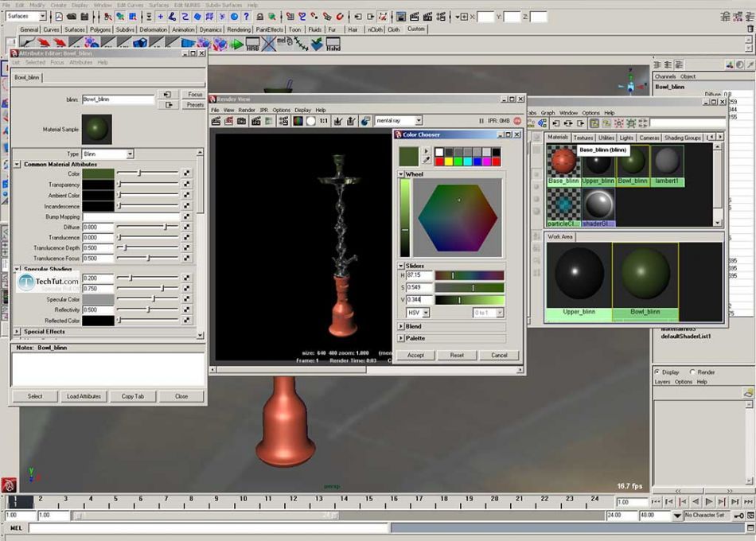This screenshot has width=756, height=541.
Task: Click the IPR render icon in Render View
Action: pyautogui.click(x=255, y=121)
